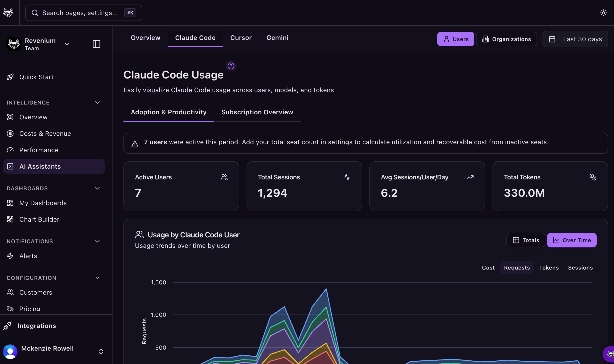Click the Revenium raccoon logo in the top-left corner
Image resolution: width=614 pixels, height=364 pixels.
[8, 13]
